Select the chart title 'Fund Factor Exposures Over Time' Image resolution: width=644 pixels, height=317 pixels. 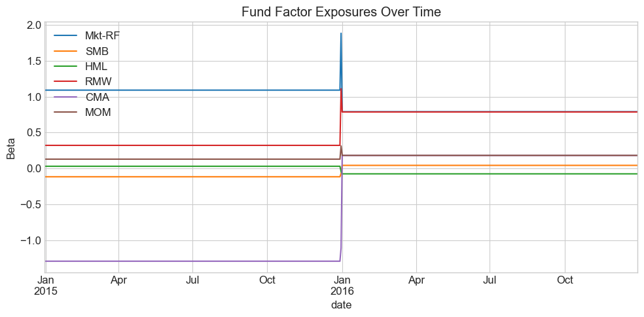point(341,12)
